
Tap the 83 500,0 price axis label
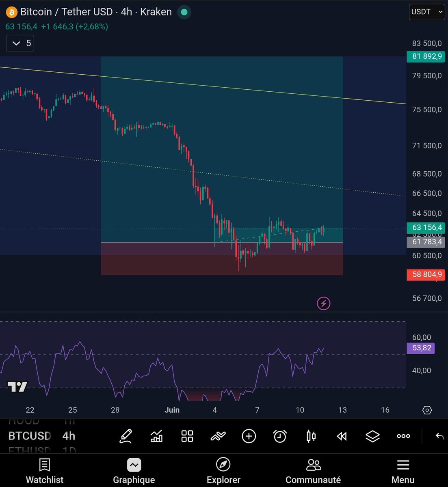(427, 43)
